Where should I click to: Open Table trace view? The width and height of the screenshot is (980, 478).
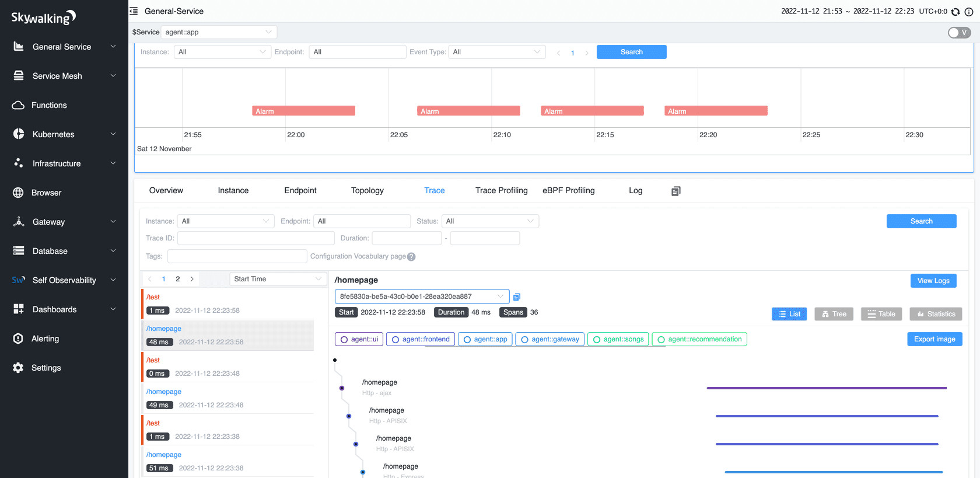pyautogui.click(x=881, y=314)
